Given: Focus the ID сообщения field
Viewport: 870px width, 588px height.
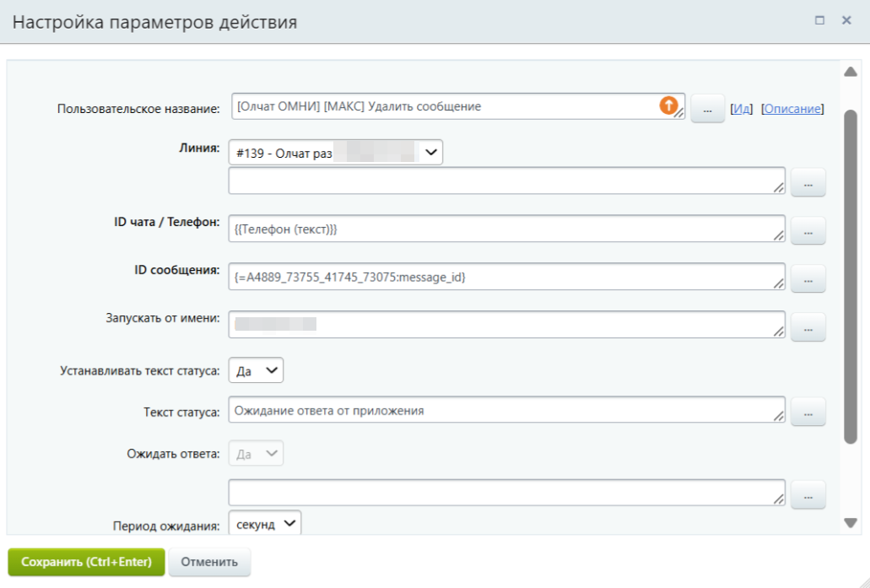Looking at the screenshot, I should 506,276.
